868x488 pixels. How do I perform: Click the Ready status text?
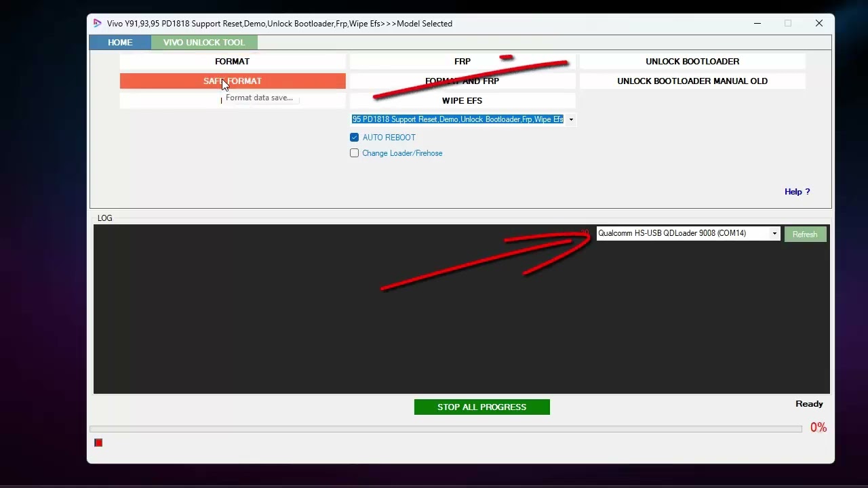(809, 403)
